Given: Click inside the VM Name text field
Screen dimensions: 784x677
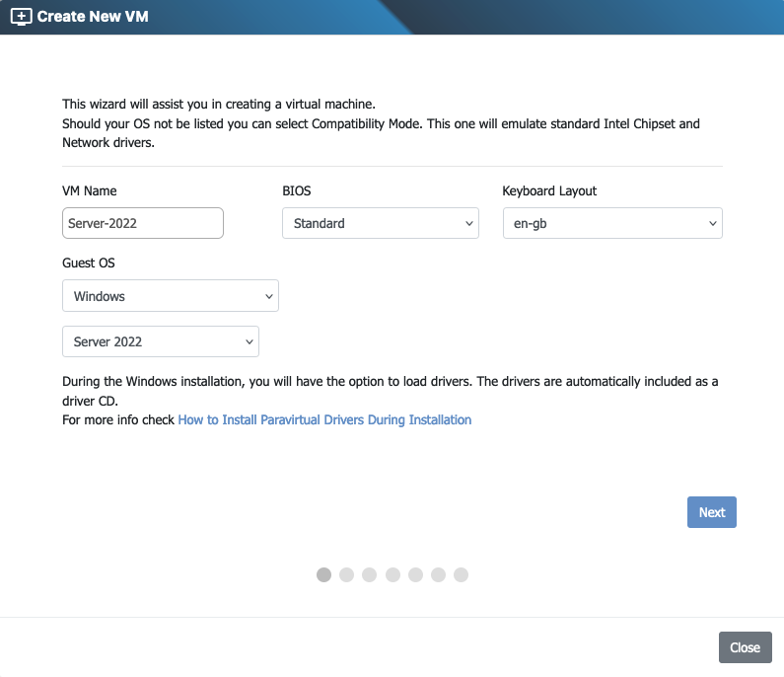Looking at the screenshot, I should (143, 223).
